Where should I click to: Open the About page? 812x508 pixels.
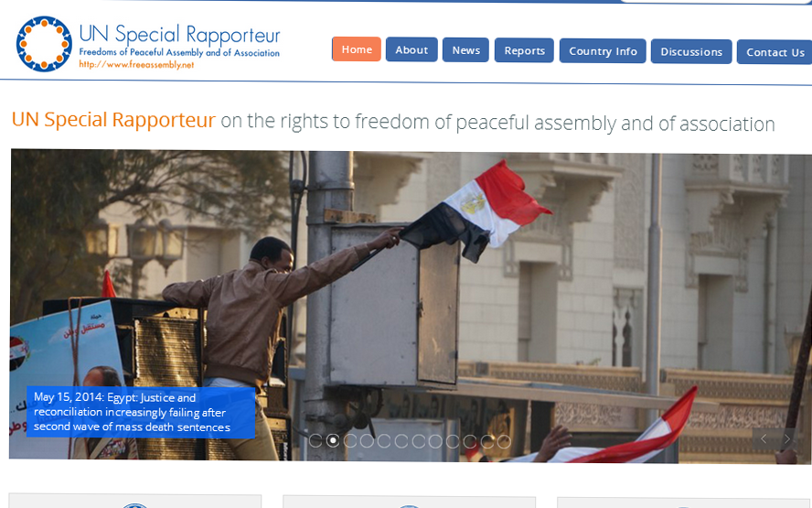(411, 49)
